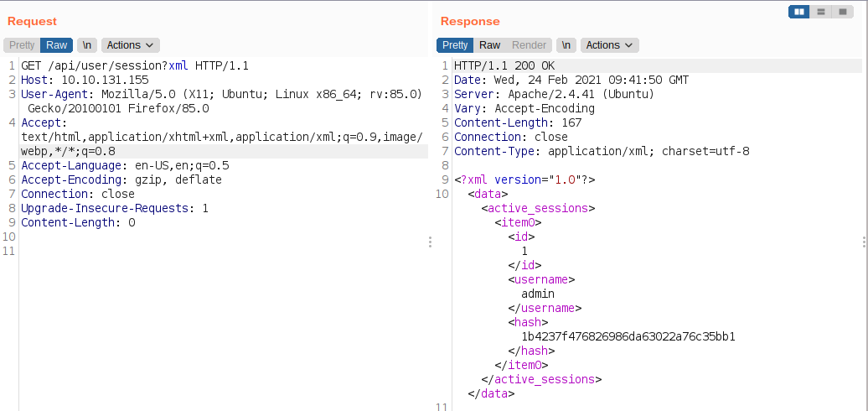
Task: Click the Gecko/20100101 Firefox/85.0 line
Action: pos(118,108)
